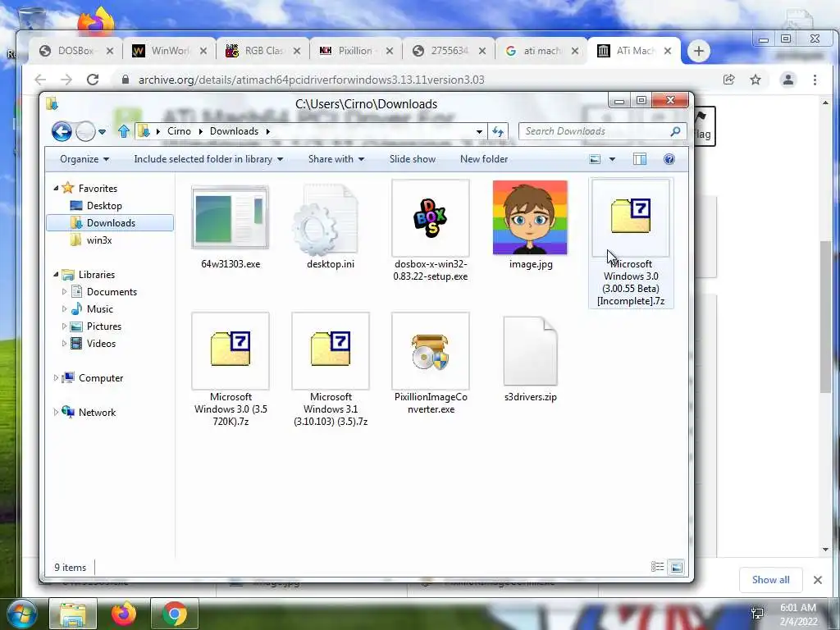The image size is (840, 630).
Task: Click the Forward arrow in Explorer
Action: (x=85, y=131)
